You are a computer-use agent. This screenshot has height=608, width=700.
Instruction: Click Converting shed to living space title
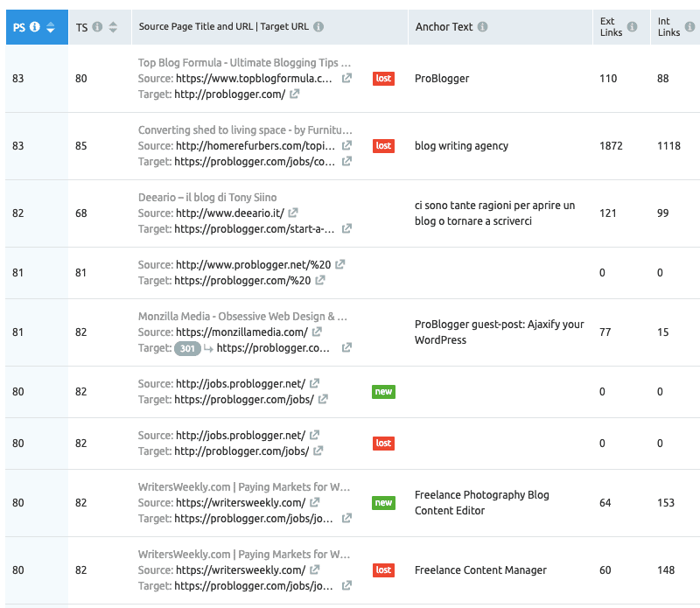(245, 129)
